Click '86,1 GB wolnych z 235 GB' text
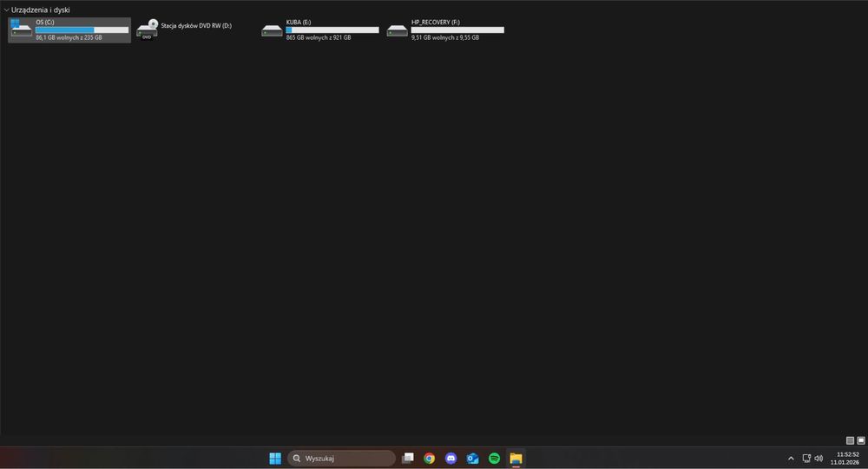The image size is (868, 469). (x=69, y=37)
